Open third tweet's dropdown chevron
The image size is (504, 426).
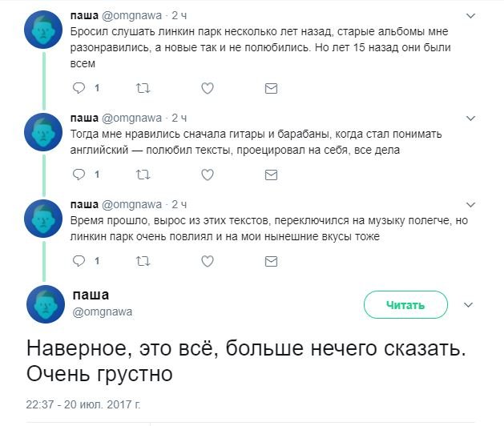[x=470, y=204]
